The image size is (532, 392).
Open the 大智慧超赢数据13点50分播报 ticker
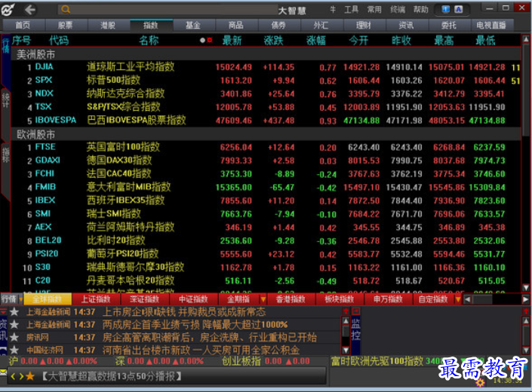pos(112,376)
